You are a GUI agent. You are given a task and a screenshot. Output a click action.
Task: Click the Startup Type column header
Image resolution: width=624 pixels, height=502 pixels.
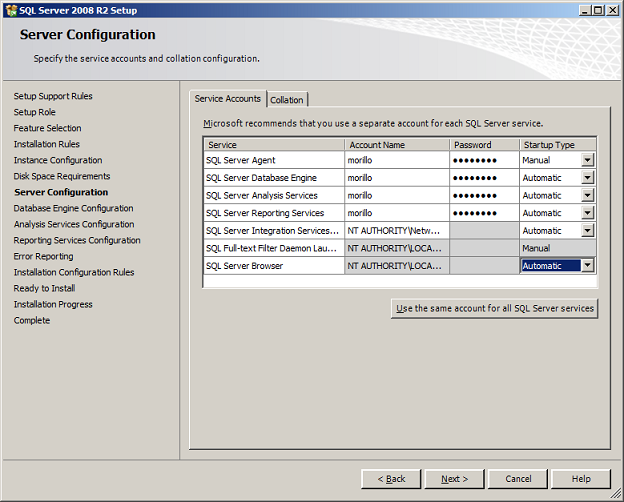[558, 145]
